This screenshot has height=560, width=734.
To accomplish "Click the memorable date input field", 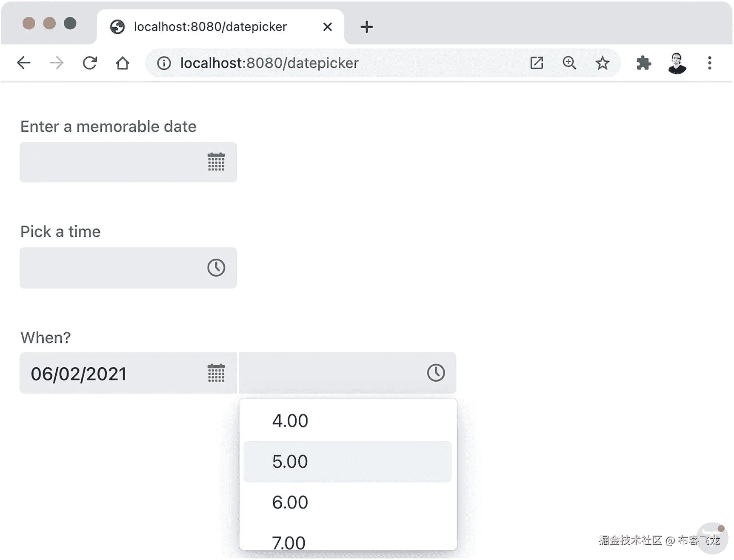I will point(111,162).
